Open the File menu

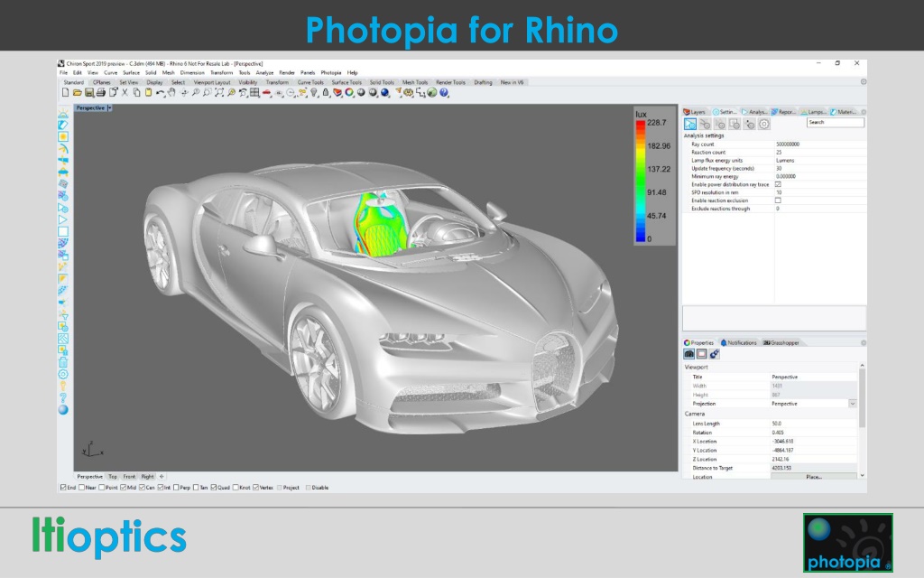point(63,72)
